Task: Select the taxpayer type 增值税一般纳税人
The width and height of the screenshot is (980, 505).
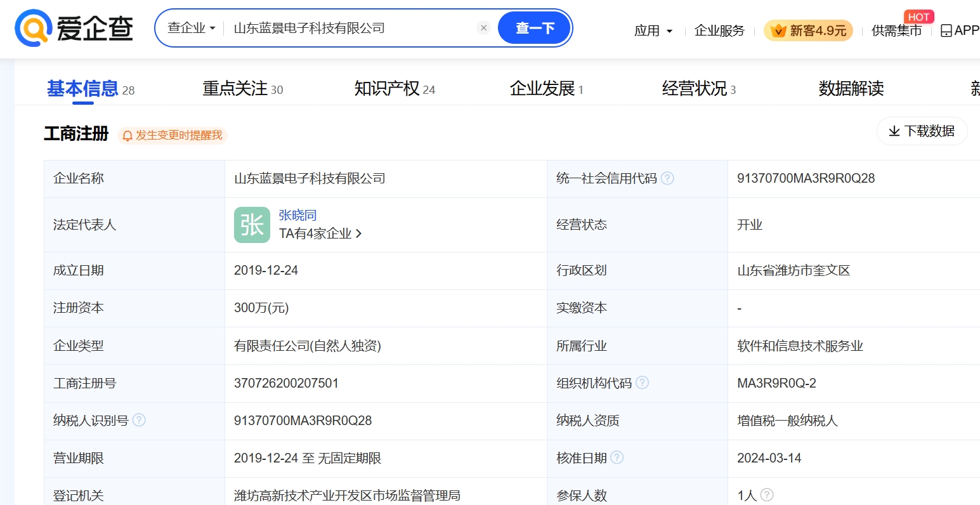Action: point(787,421)
